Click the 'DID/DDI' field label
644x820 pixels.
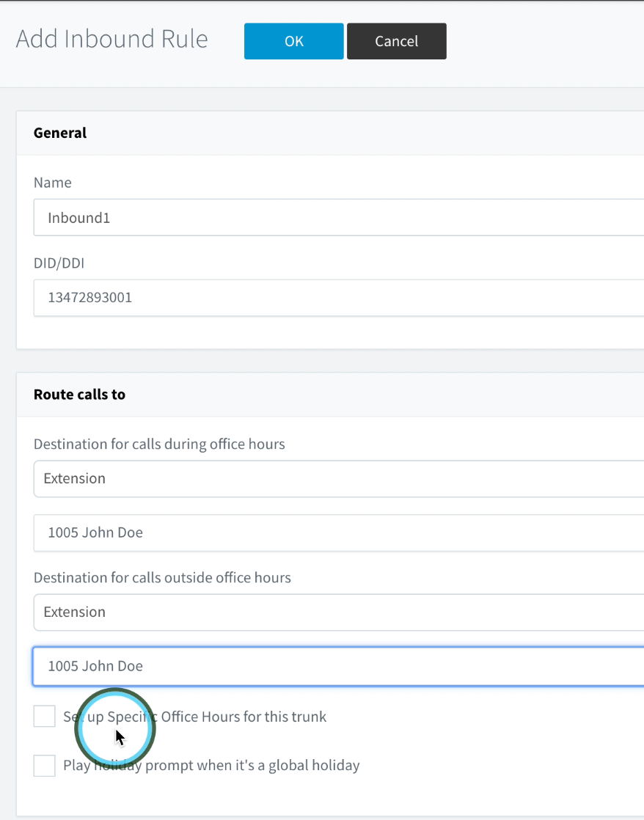59,263
